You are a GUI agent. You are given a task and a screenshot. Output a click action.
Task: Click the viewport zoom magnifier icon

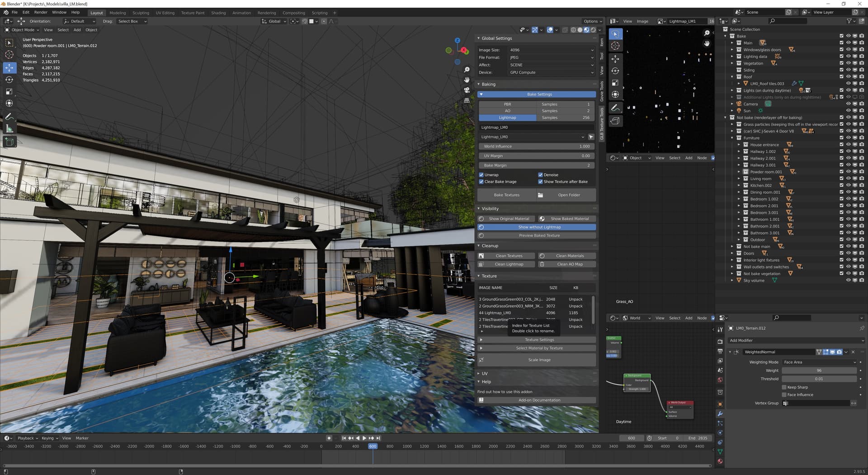pos(467,70)
